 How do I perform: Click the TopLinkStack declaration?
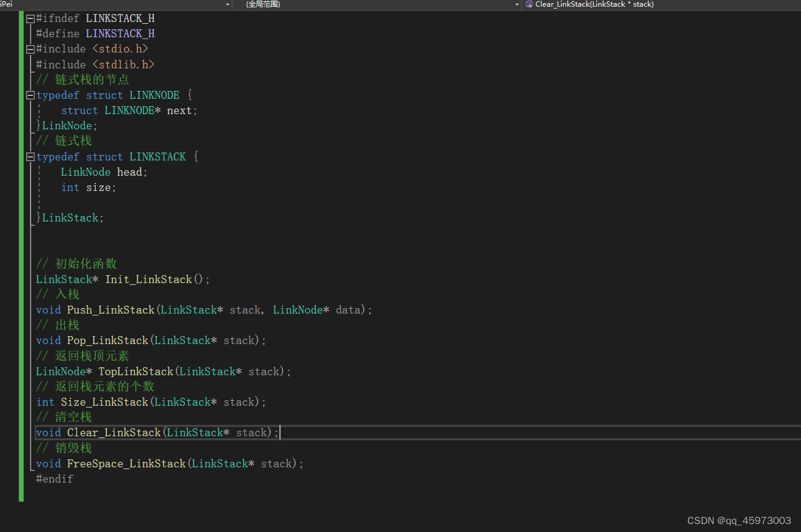coord(164,372)
